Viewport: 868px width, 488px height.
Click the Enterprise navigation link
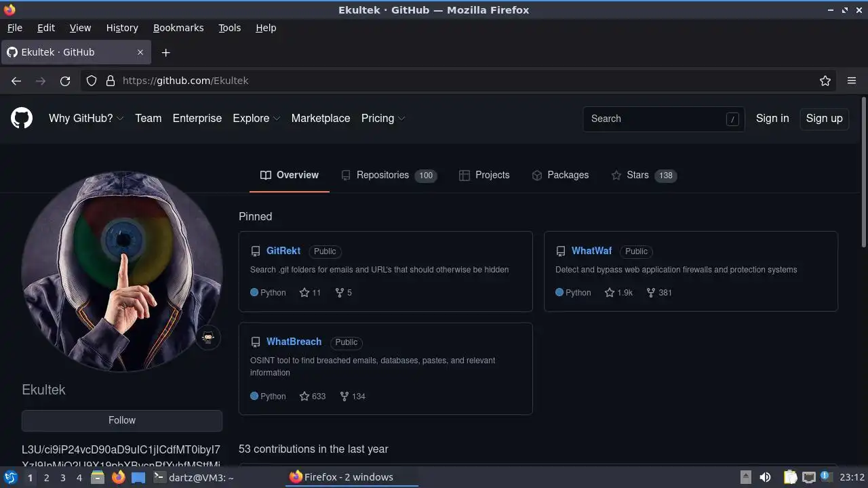[x=197, y=118]
